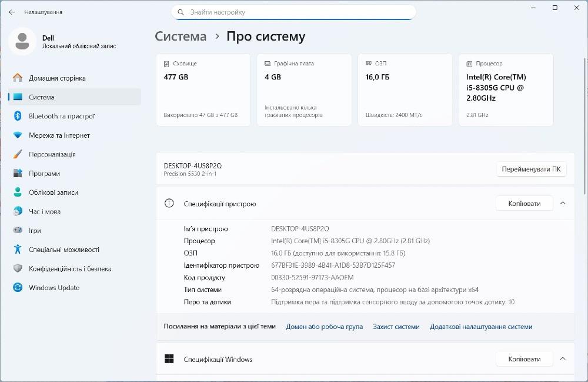Collapse the Специфікації пристрою section chevron
Image resolution: width=588 pixels, height=382 pixels.
coord(563,203)
